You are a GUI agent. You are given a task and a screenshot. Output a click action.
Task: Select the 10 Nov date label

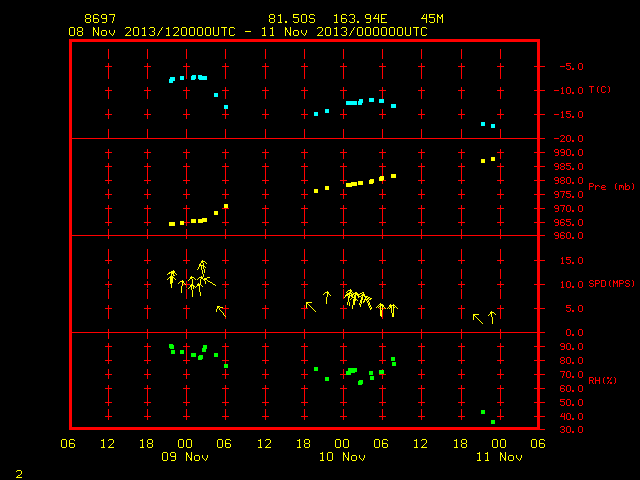(342, 457)
